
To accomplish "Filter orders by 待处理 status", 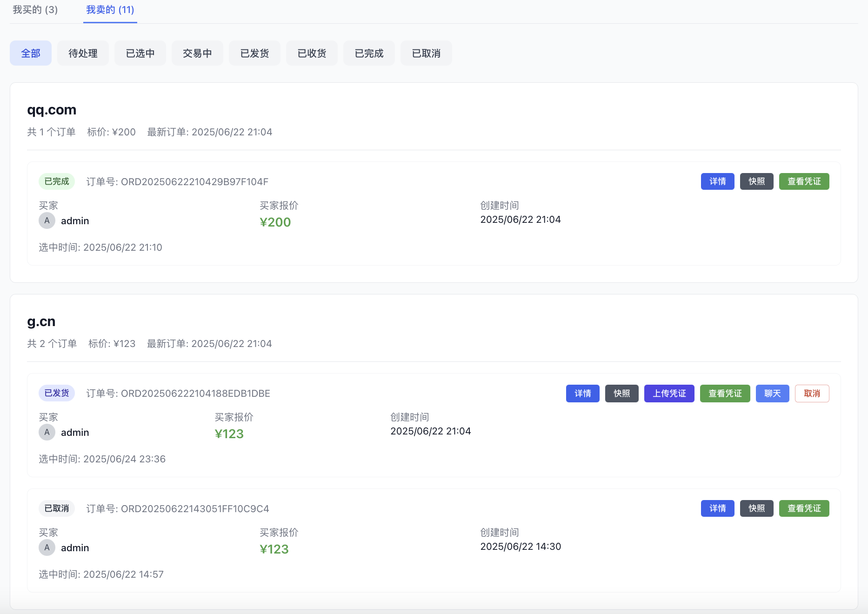I will pyautogui.click(x=83, y=53).
